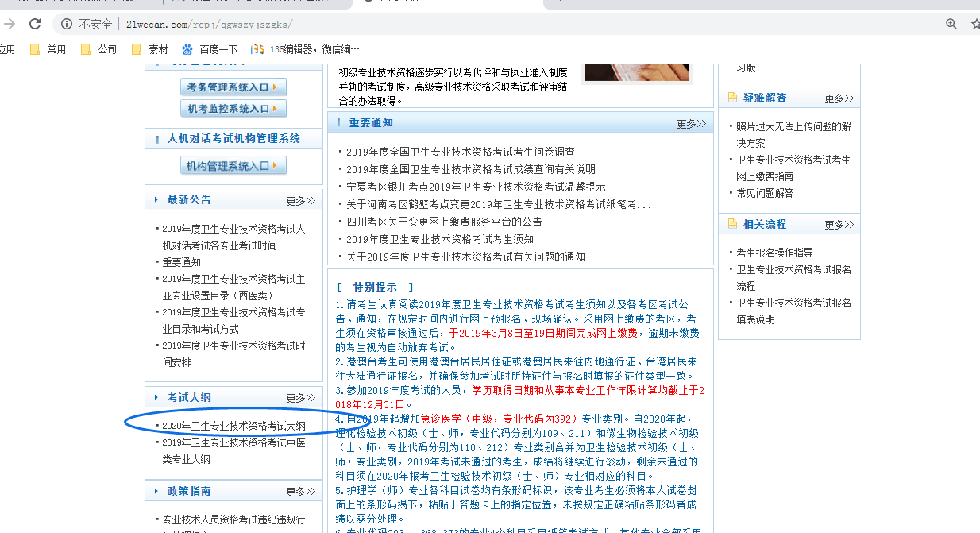
Task: Open the 素材 bookmark folder
Action: point(149,49)
